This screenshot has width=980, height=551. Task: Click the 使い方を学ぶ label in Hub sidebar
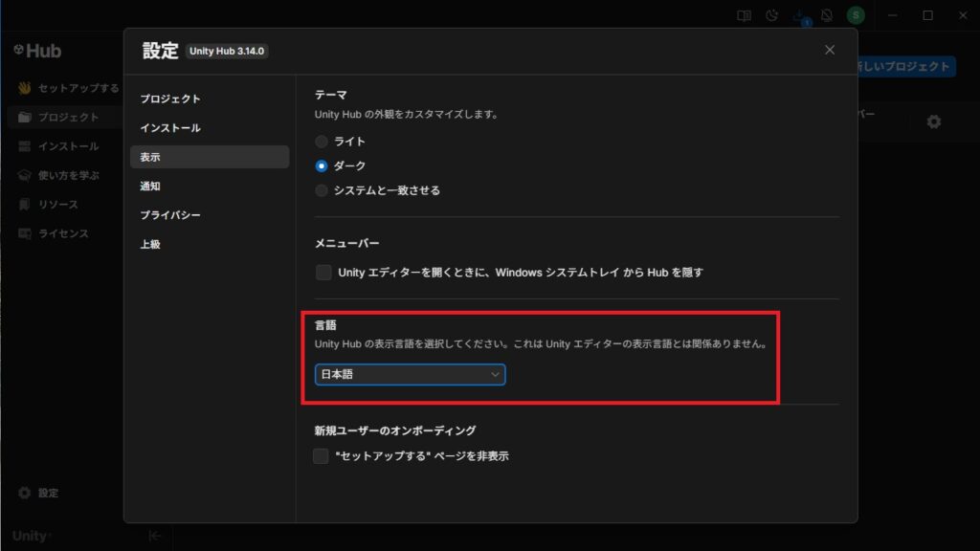[x=69, y=176]
